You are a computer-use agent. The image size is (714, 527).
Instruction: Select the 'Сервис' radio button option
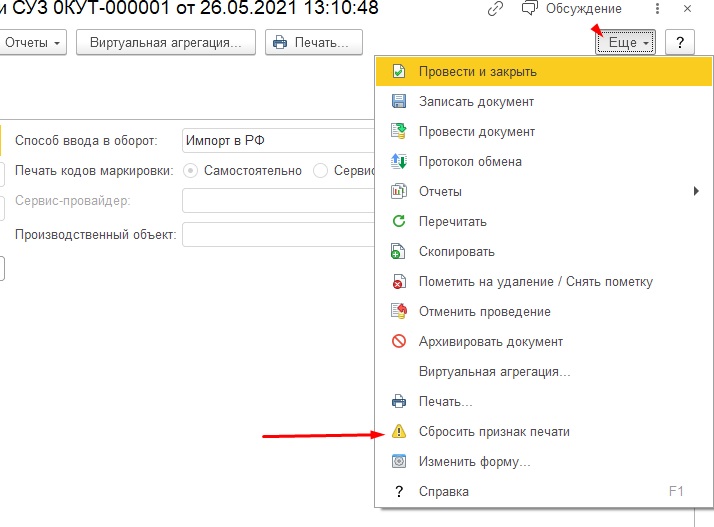click(x=321, y=171)
